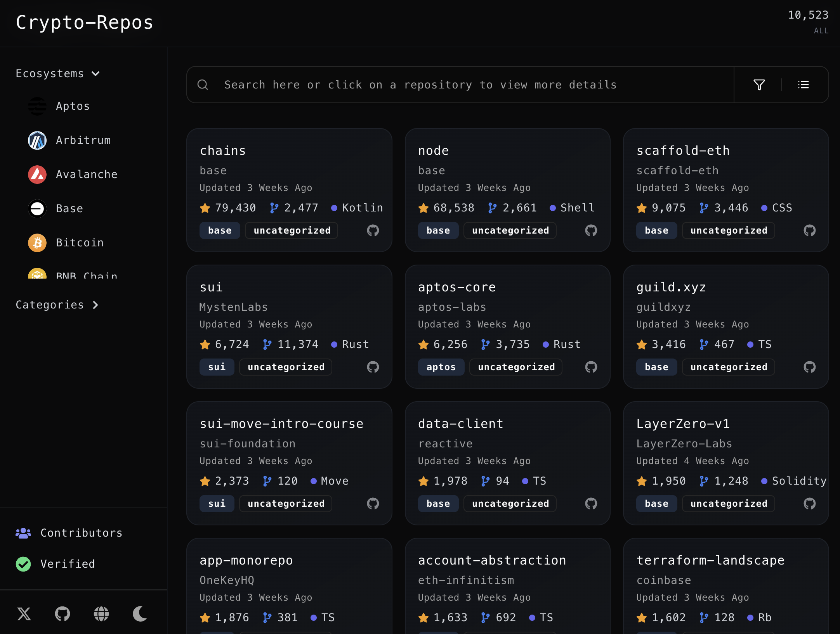Screen dimensions: 840x634
Task: Open the terraform-landscape repository title
Action: (x=710, y=560)
